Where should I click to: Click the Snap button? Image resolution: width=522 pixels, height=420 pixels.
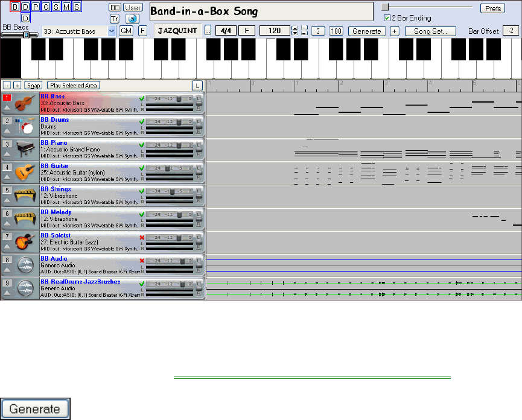tap(33, 86)
